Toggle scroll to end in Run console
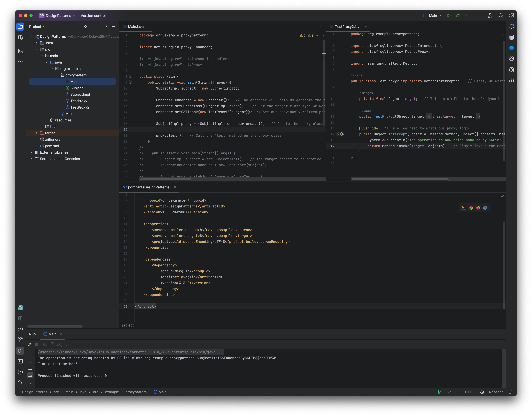532x416 pixels. point(30,375)
